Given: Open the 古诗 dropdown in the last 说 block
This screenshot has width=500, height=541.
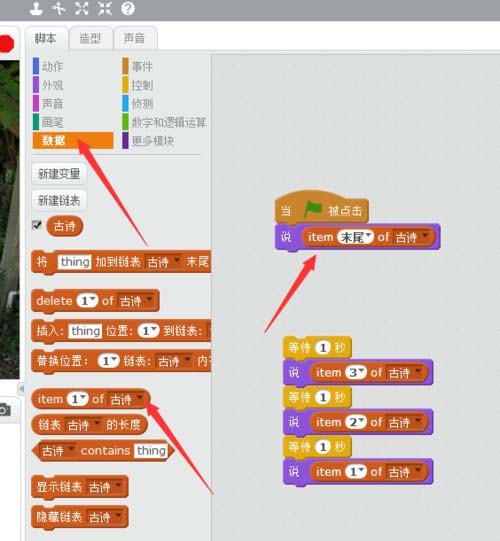Looking at the screenshot, I should [405, 472].
